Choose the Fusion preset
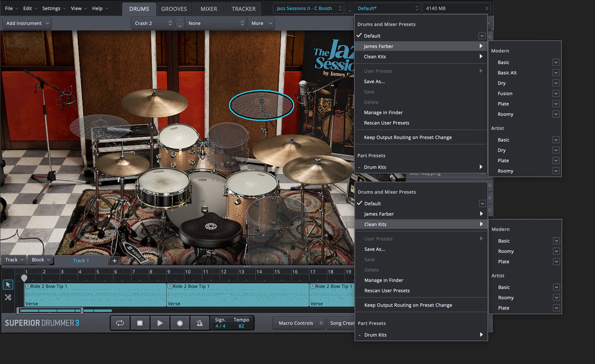This screenshot has height=364, width=595. pyautogui.click(x=505, y=93)
